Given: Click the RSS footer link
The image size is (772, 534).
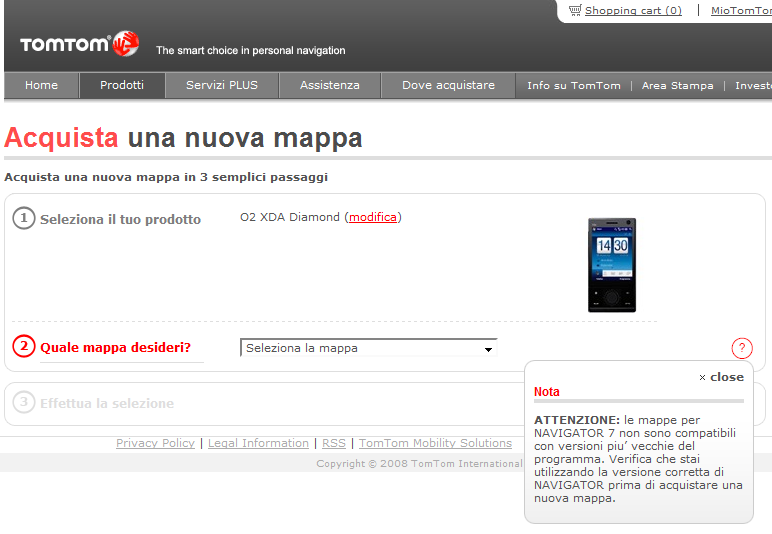Looking at the screenshot, I should pyautogui.click(x=333, y=443).
